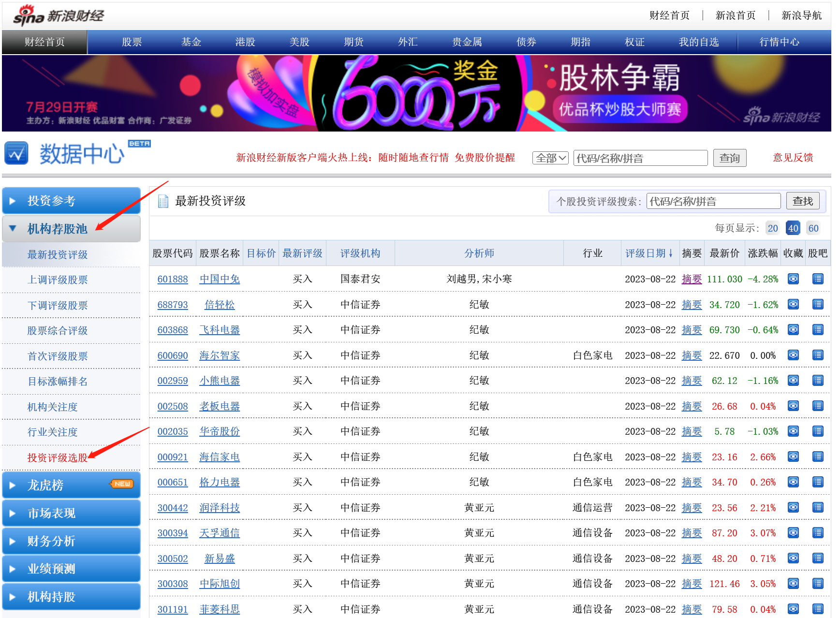Open 股吧 icon in 倍轻松 row
The image size is (840, 618).
tap(818, 304)
